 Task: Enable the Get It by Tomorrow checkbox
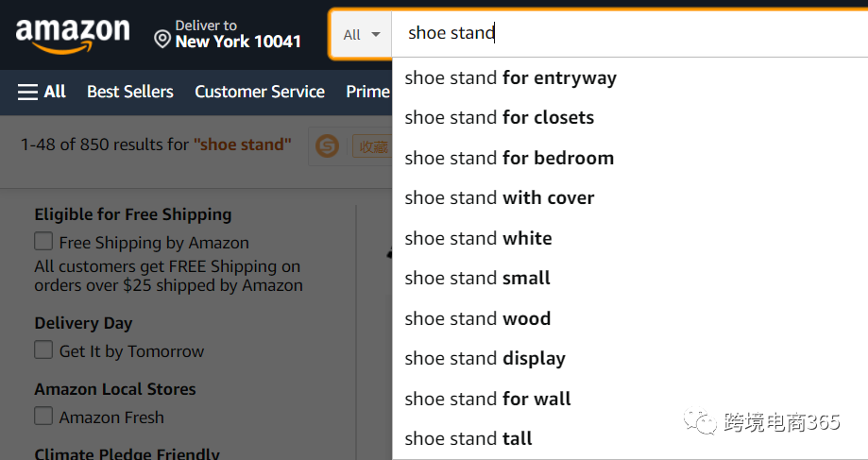point(43,350)
